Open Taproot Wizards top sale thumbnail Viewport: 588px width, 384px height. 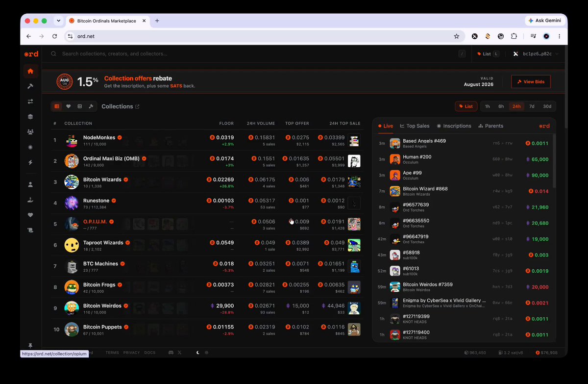[x=354, y=245]
